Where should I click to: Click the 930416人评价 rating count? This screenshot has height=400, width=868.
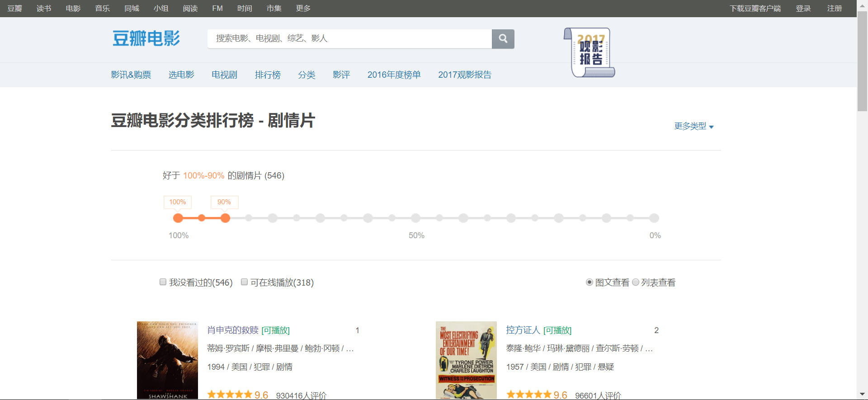point(301,395)
